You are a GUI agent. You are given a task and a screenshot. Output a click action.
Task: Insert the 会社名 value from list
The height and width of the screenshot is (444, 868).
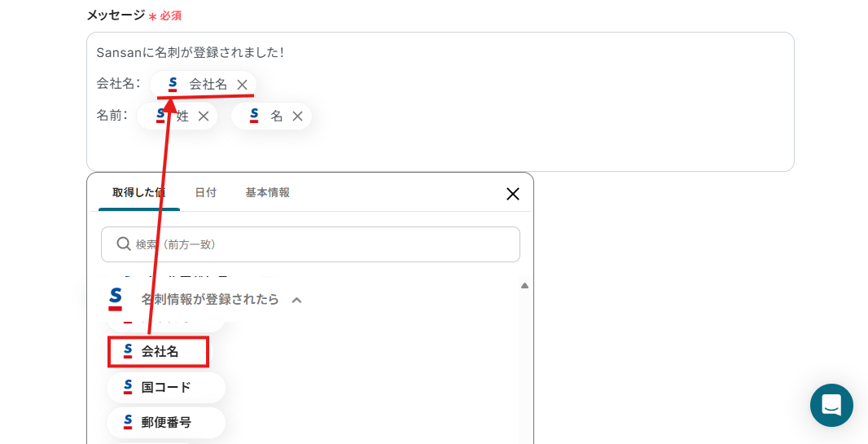coord(158,352)
